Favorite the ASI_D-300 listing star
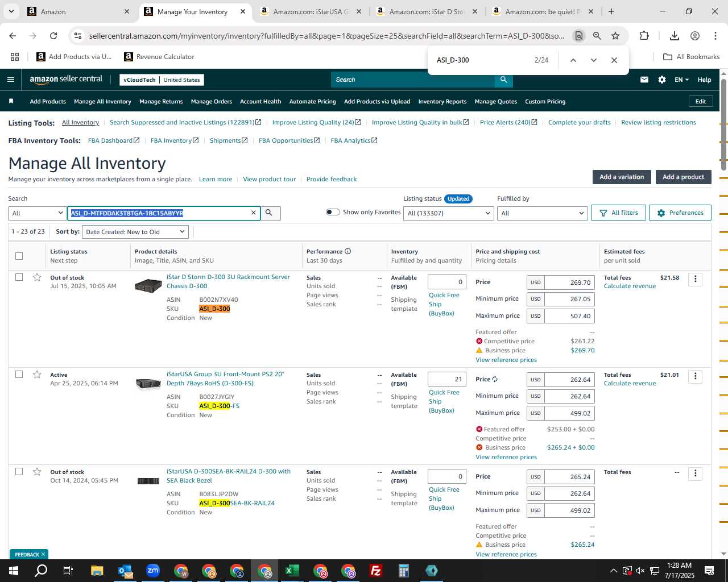 [37, 277]
